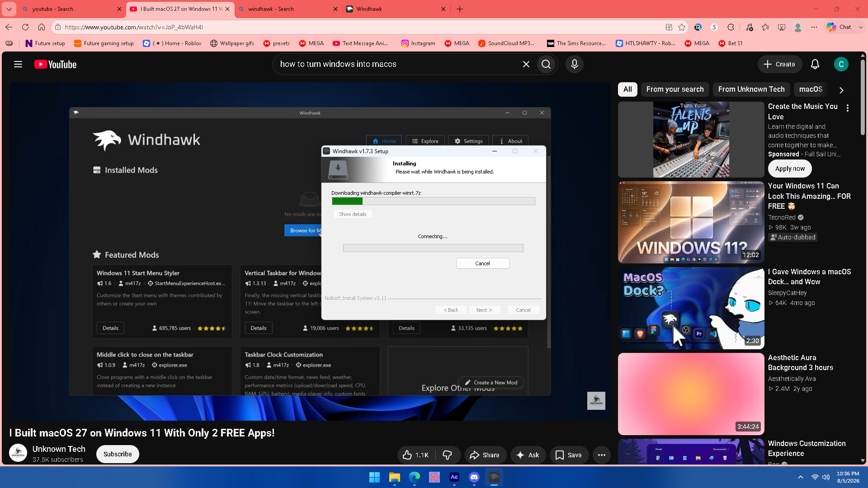
Task: Open the MacOS Dock? video thumbnail
Action: pos(691,308)
